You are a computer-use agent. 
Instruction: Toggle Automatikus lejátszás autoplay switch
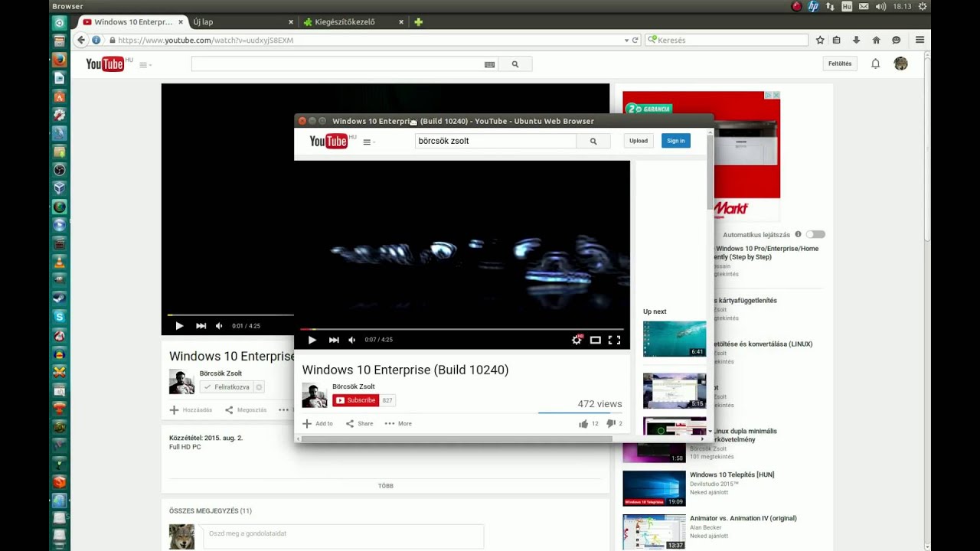815,234
